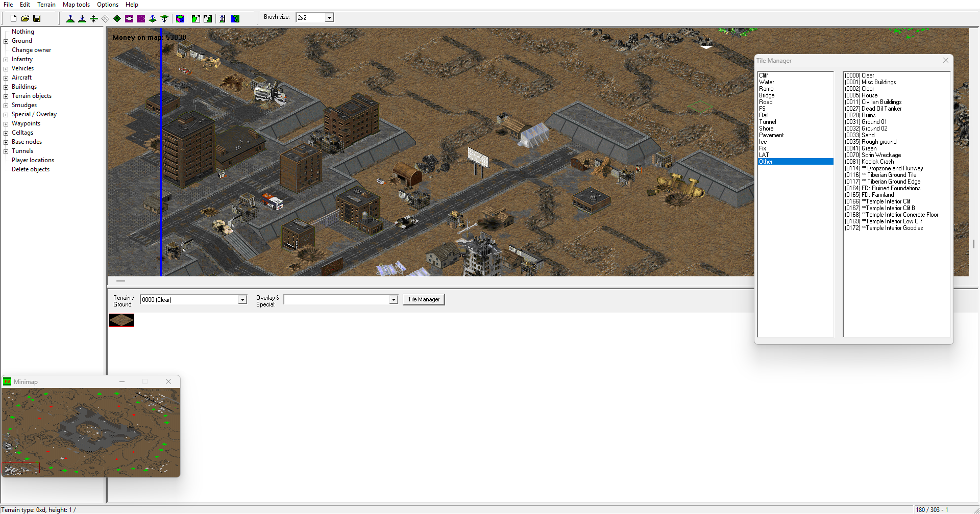Select Delete objects in the tree
Image resolution: width=980 pixels, height=514 pixels.
[31, 169]
